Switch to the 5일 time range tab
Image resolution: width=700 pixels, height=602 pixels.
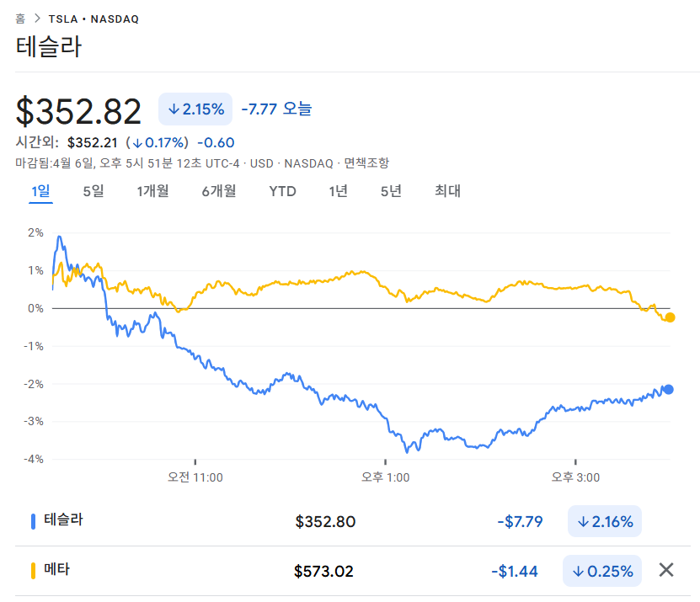point(93,191)
